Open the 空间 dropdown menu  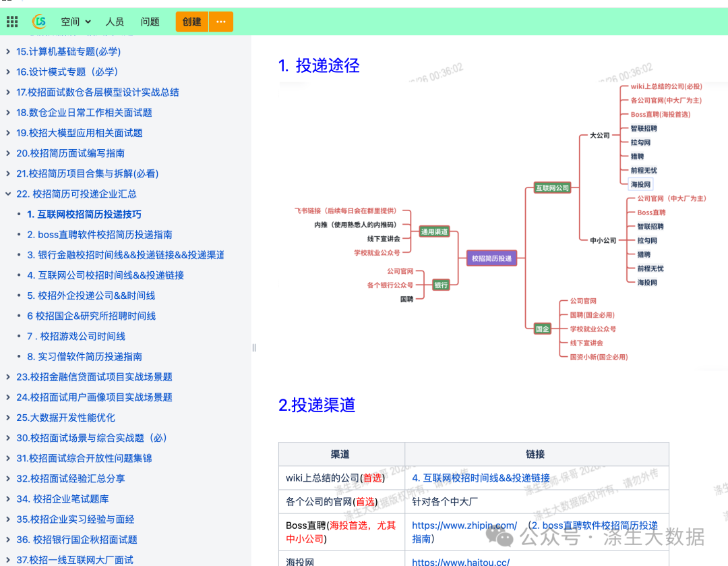click(75, 22)
